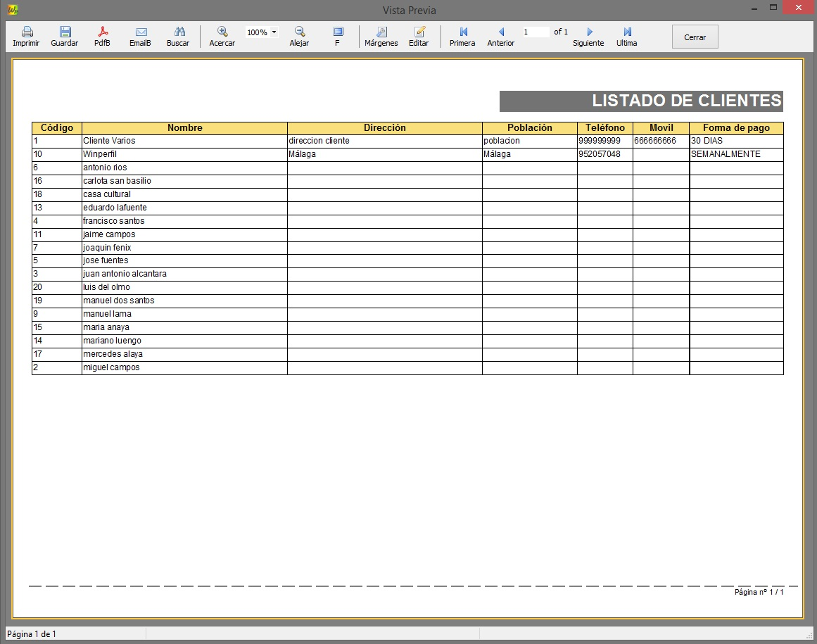Click the mercedes alaya row
Screen dimensions: 817x644
407,354
